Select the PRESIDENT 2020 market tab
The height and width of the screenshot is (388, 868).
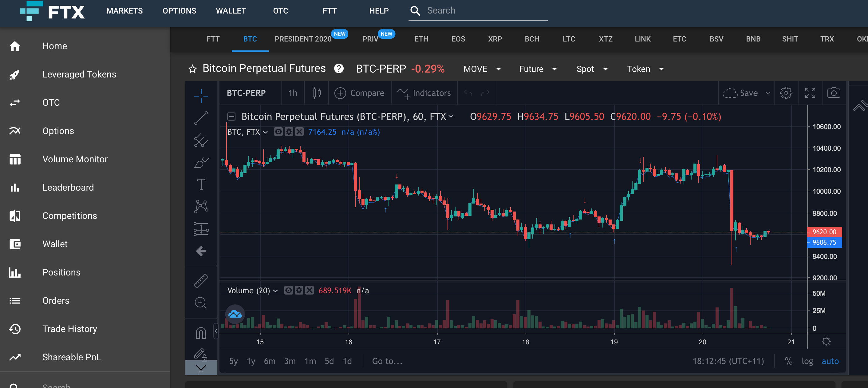(303, 39)
